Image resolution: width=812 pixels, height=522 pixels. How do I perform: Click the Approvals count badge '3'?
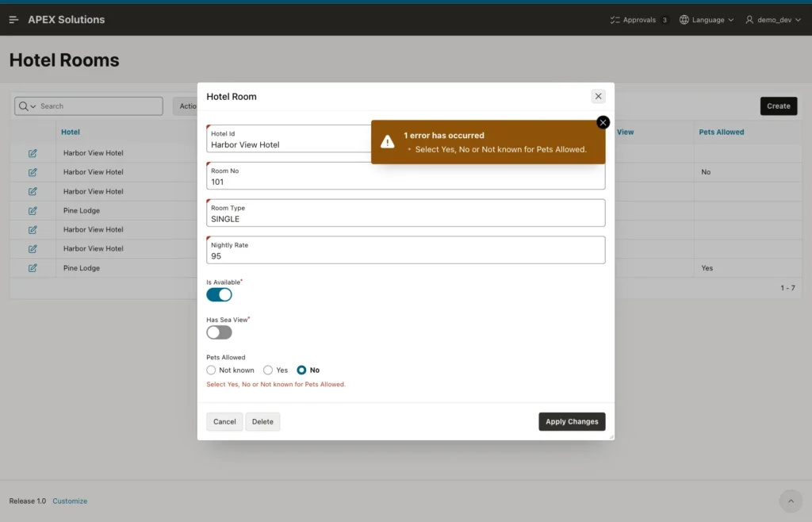pyautogui.click(x=665, y=20)
